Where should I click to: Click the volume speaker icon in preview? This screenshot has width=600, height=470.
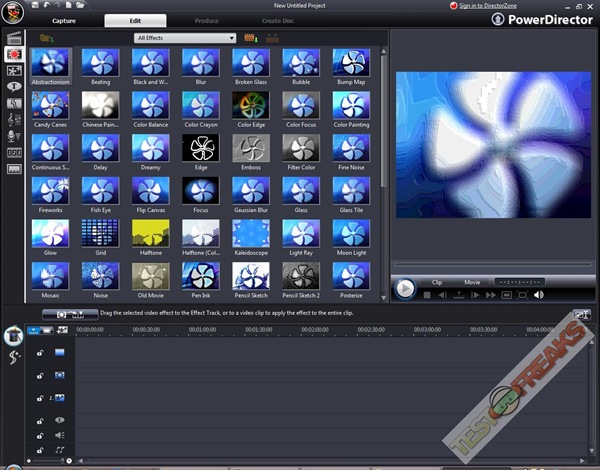(538, 295)
